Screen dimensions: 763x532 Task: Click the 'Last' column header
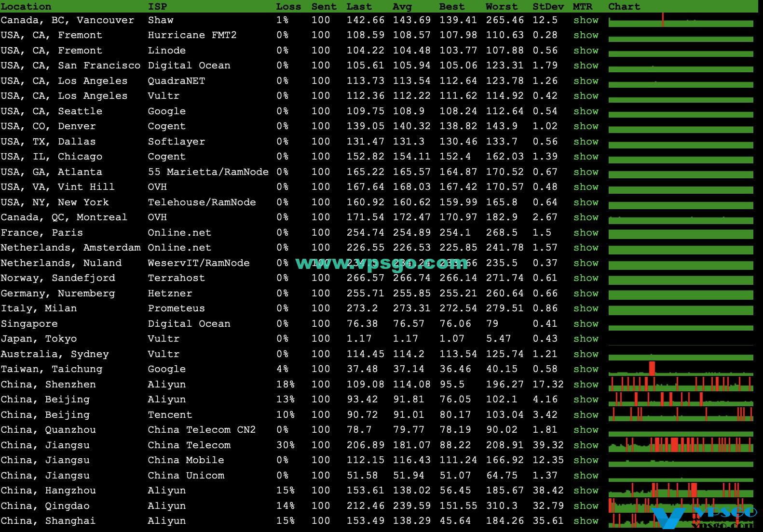[359, 6]
